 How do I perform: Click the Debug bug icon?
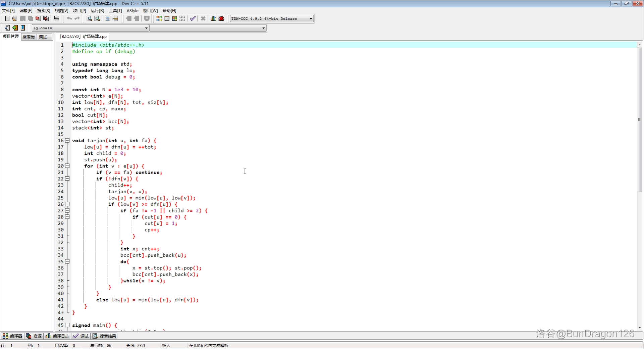tap(221, 18)
